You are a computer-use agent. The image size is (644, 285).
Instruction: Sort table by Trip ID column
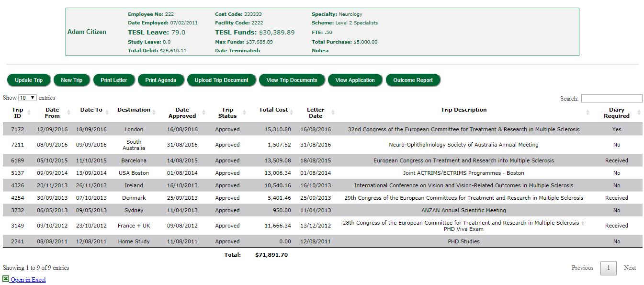click(18, 113)
